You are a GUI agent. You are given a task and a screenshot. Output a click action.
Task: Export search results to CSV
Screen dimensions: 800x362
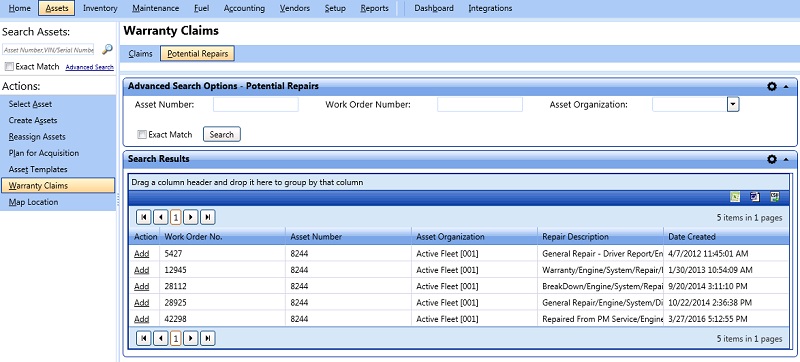coord(774,197)
